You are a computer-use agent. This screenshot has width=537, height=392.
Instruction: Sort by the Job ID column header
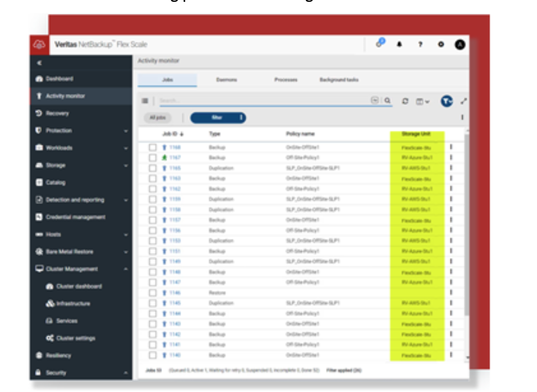pos(173,134)
